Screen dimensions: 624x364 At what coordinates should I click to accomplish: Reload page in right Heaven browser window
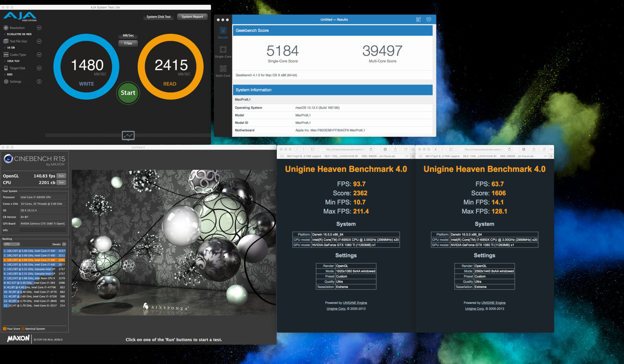(x=510, y=149)
